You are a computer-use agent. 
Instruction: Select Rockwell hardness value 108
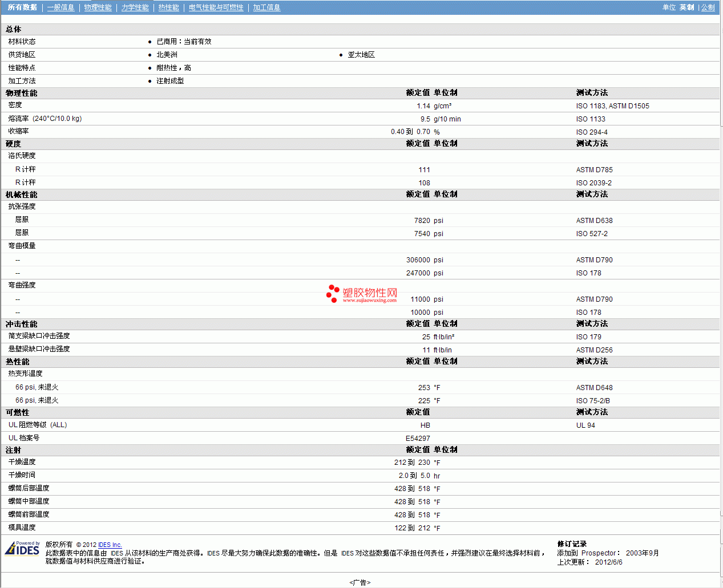[x=424, y=183]
